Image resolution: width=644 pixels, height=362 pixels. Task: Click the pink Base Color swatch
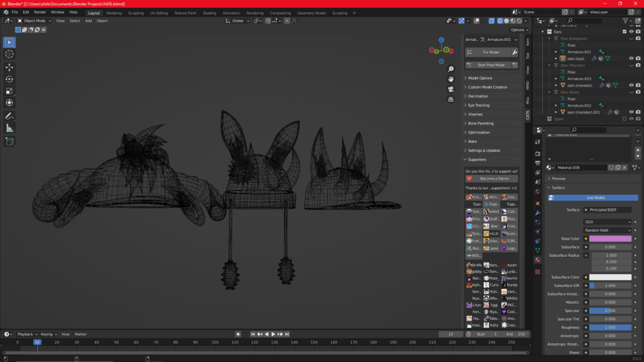pyautogui.click(x=610, y=238)
